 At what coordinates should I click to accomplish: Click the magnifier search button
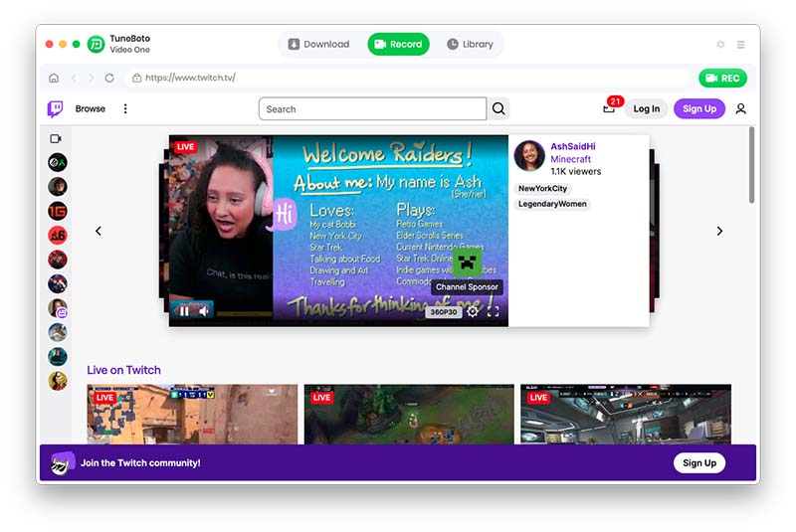point(498,108)
